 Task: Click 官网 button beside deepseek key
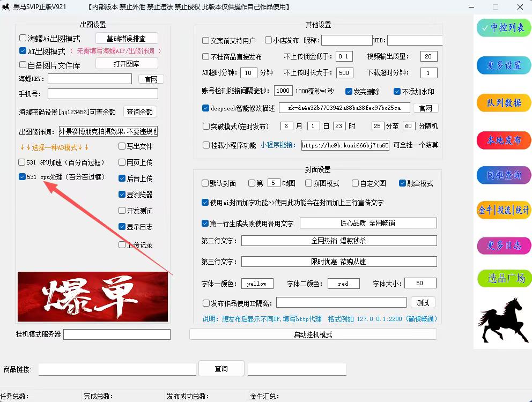coord(425,108)
